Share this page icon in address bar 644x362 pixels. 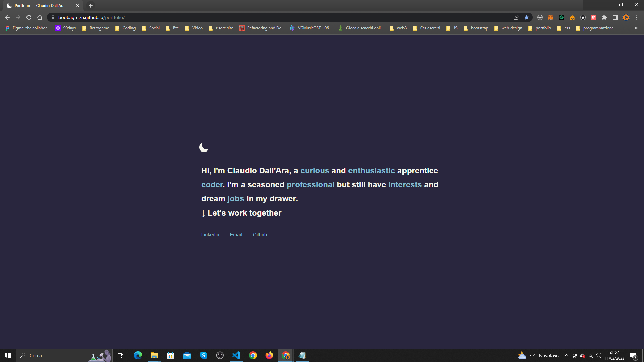(516, 17)
